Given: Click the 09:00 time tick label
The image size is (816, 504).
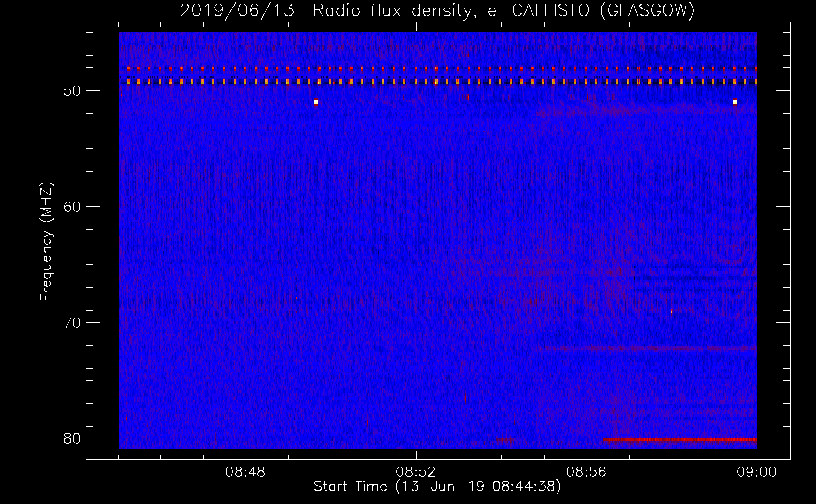Looking at the screenshot, I should coord(757,473).
